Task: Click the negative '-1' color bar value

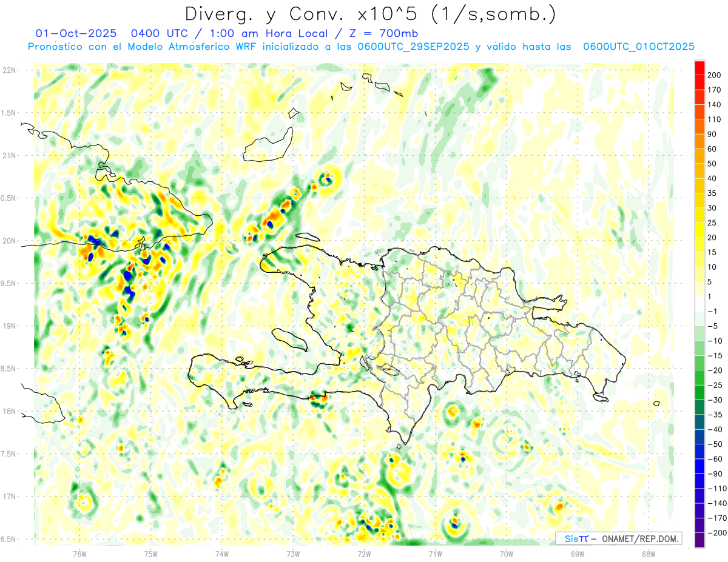Action: coord(713,311)
